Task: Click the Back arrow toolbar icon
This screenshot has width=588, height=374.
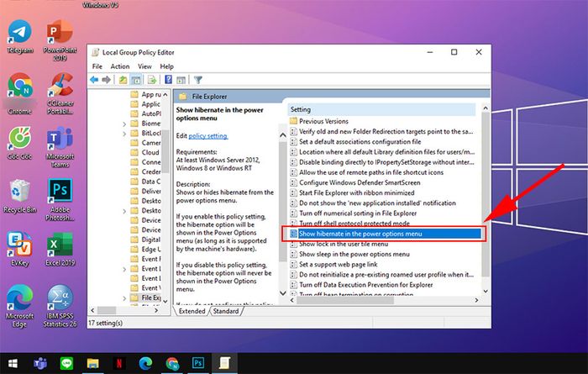Action: coord(94,80)
